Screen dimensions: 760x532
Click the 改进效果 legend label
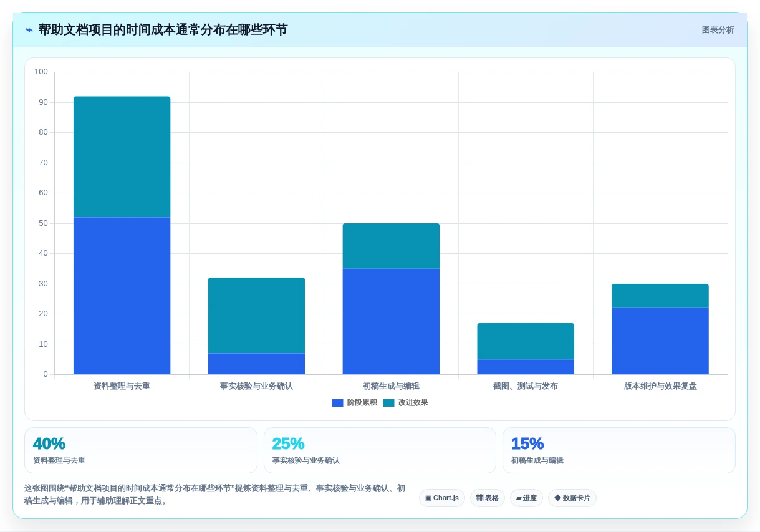[413, 403]
